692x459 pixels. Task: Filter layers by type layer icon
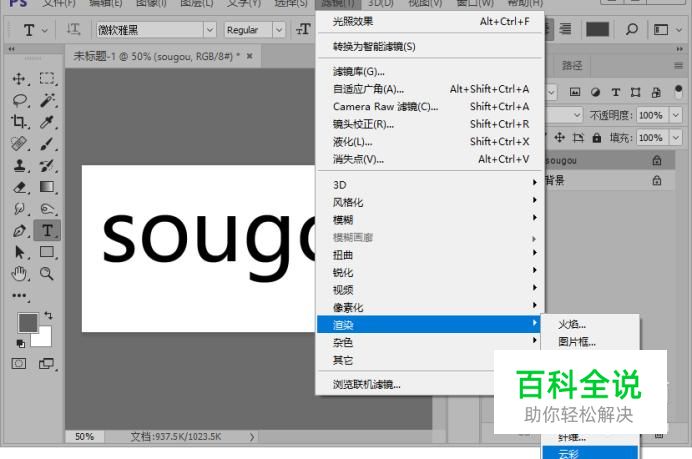click(x=616, y=92)
